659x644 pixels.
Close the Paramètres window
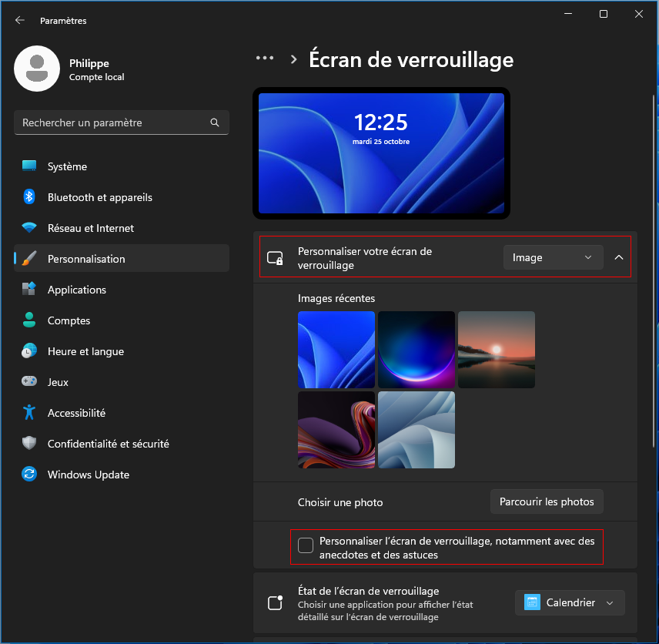(x=639, y=14)
